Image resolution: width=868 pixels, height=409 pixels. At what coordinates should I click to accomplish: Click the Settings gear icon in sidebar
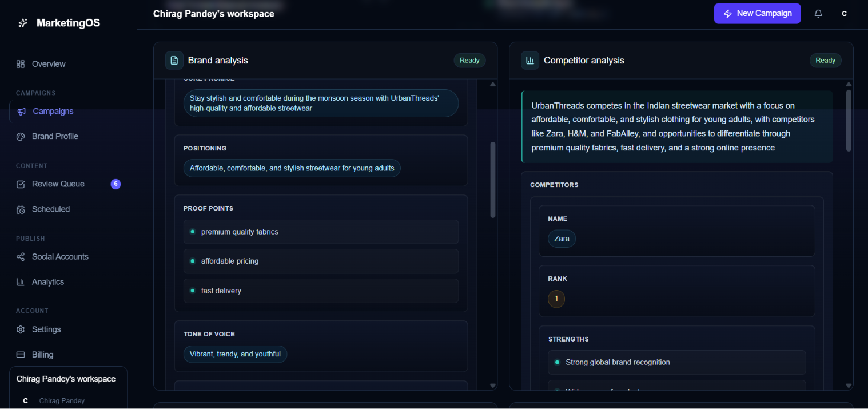pos(21,329)
